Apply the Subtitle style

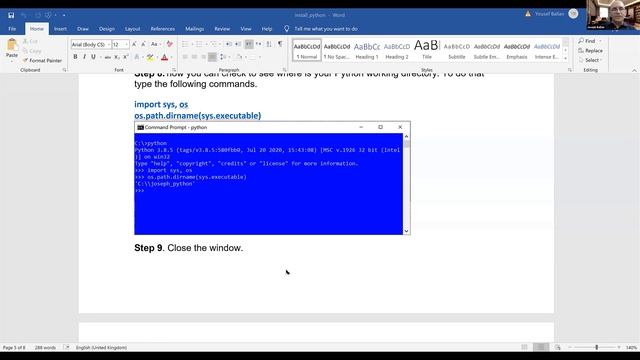click(457, 50)
